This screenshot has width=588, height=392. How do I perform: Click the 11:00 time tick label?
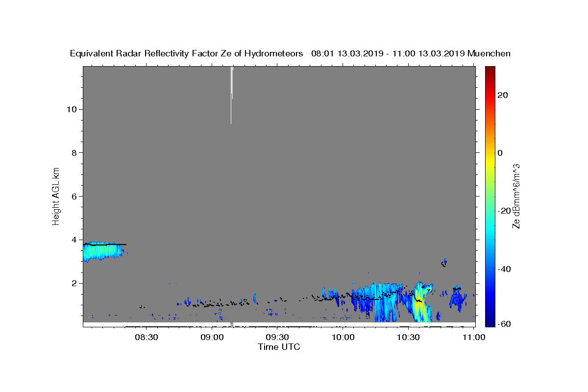pyautogui.click(x=473, y=337)
